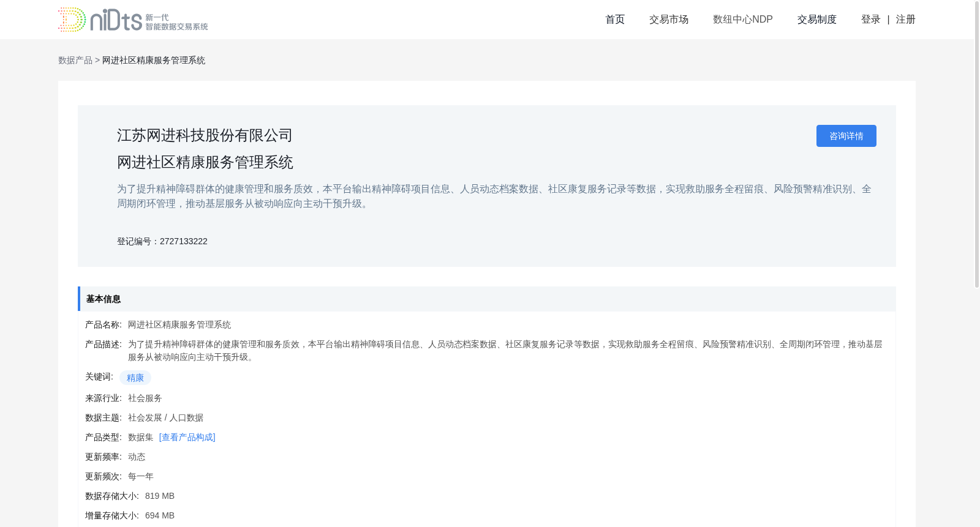Image resolution: width=980 pixels, height=527 pixels.
Task: Open the 首页 menu item
Action: click(615, 20)
